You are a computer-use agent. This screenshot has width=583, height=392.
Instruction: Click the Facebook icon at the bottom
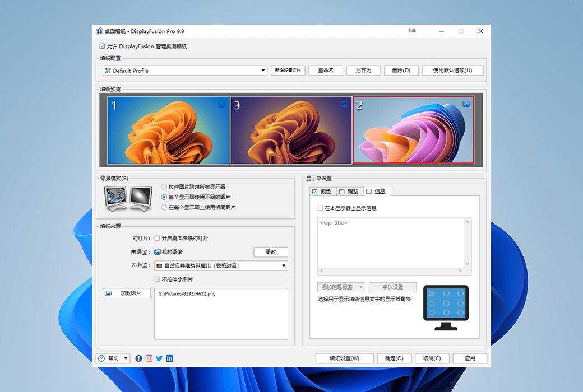(138, 358)
